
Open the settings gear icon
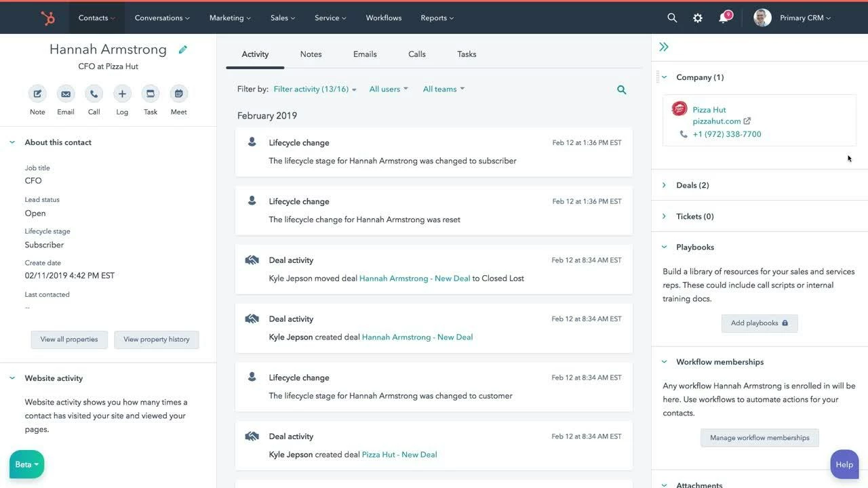click(698, 18)
